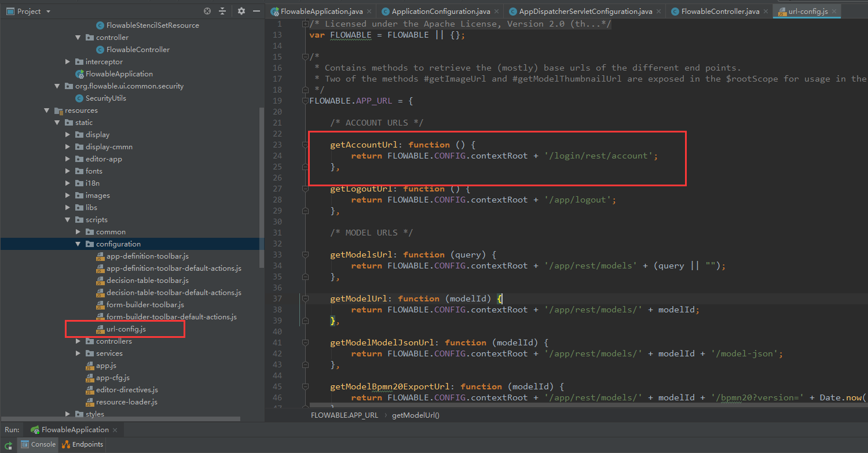The width and height of the screenshot is (868, 453).
Task: Click the org.flowable.ui.common.security package icon
Action: pos(69,86)
